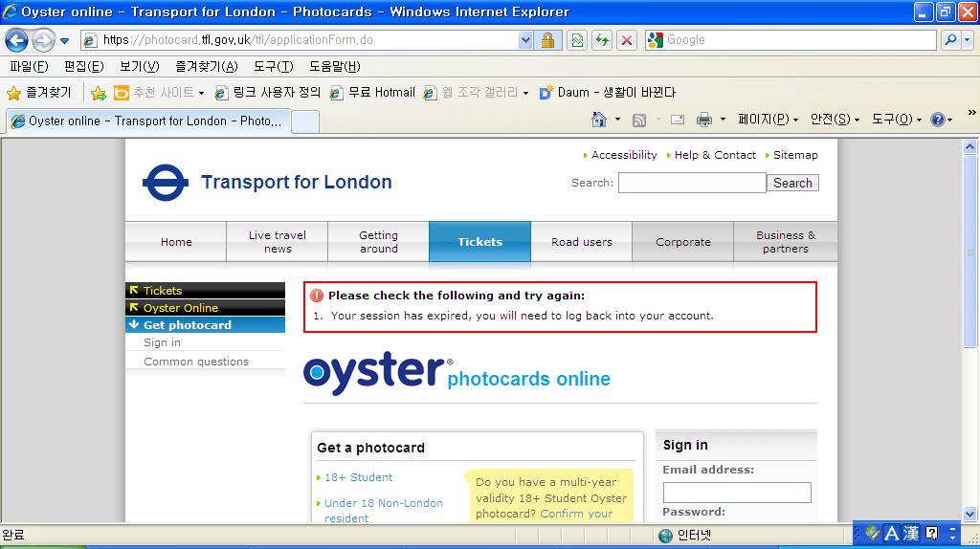Image resolution: width=980 pixels, height=549 pixels.
Task: Click the browser Forward arrow button
Action: (x=42, y=40)
